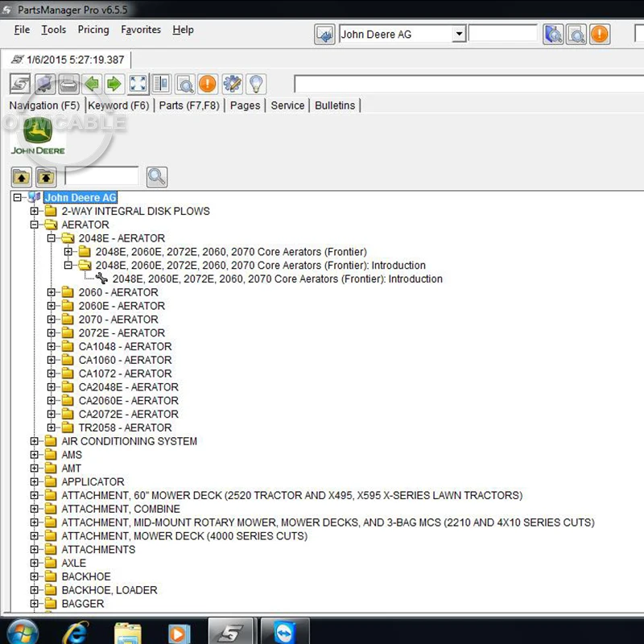
Task: Open Windows Media Player taskbar icon
Action: click(x=179, y=634)
